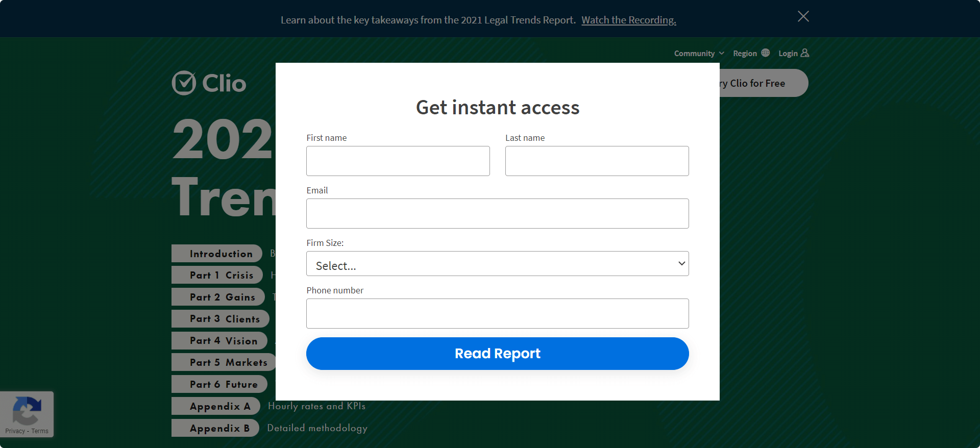980x448 pixels.
Task: Open the Clio logo homepage link
Action: (209, 83)
